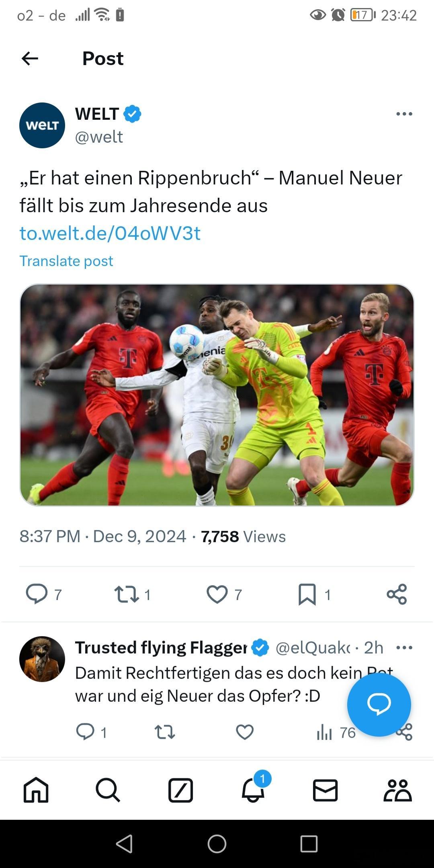Like the reply from Trusted flying Flagger
Viewport: 434px width, 868px height.
coord(245,732)
